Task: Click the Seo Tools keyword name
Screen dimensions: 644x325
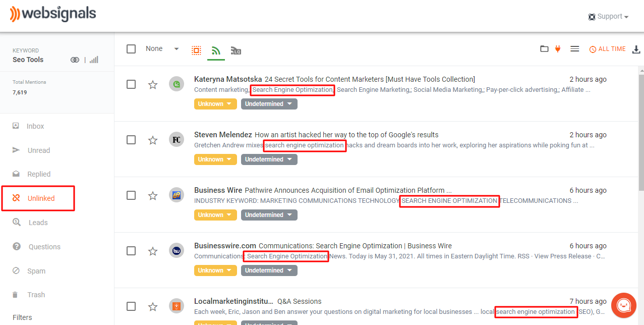Action: (28, 60)
